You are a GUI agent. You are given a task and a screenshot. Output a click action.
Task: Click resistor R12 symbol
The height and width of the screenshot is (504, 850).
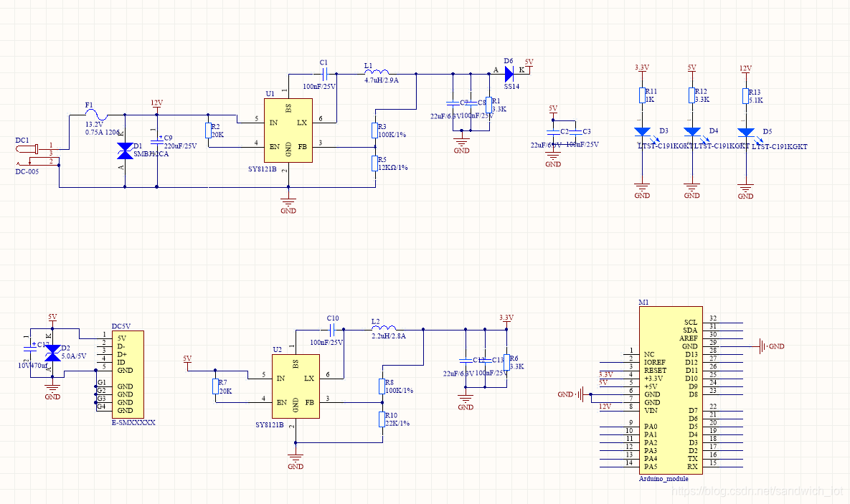691,95
